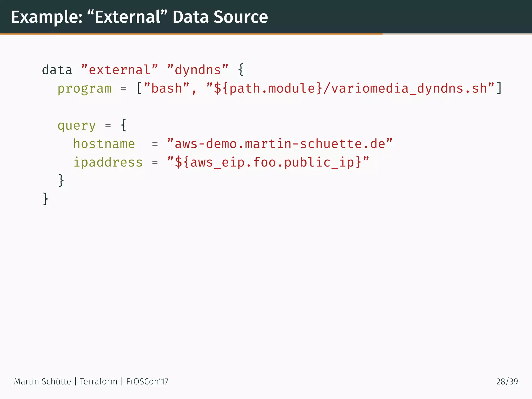Click the footer text "Terraform"
Viewport: 532px width, 399px height.
click(98, 381)
